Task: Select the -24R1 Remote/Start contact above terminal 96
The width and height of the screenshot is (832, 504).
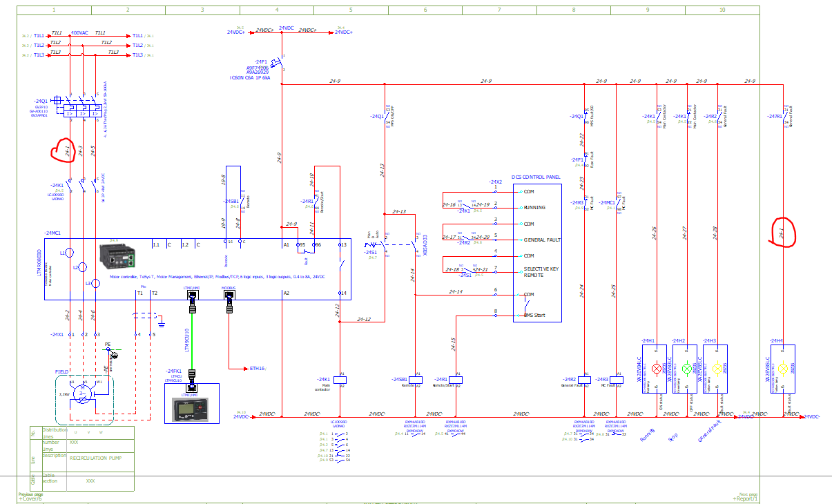Action: tap(316, 202)
